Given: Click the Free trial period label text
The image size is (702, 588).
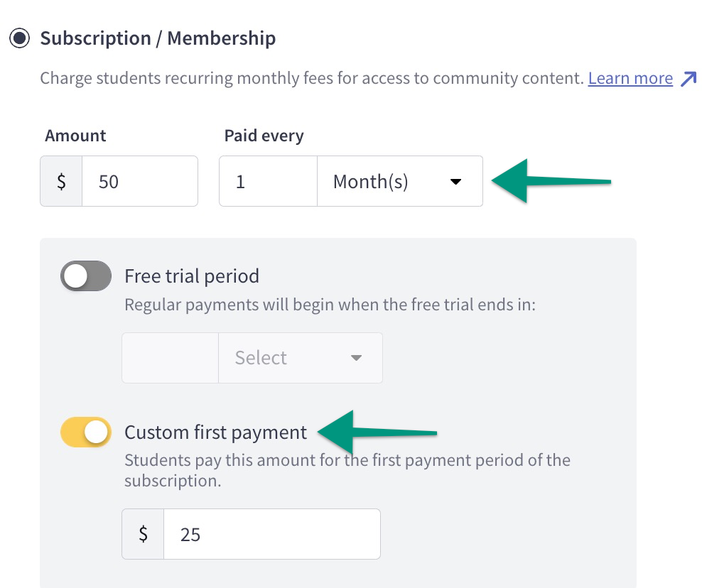Looking at the screenshot, I should coord(192,276).
